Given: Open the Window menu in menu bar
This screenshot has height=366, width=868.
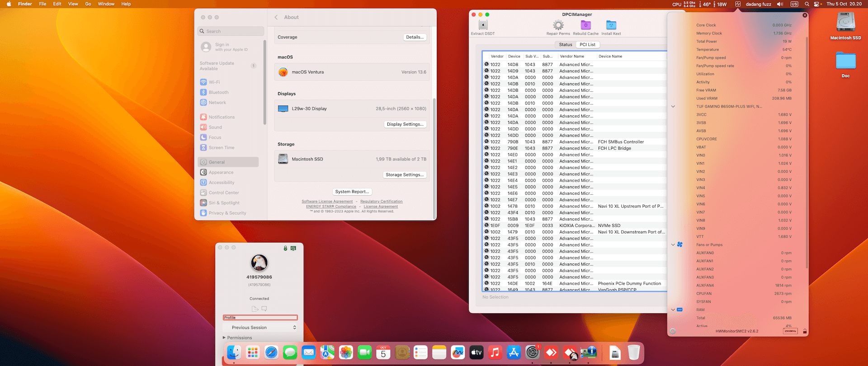Looking at the screenshot, I should [106, 4].
